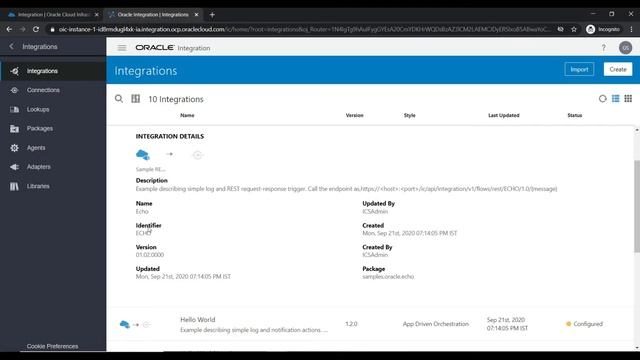Toggle the hamburger navigation menu
The image size is (640, 360).
point(122,48)
